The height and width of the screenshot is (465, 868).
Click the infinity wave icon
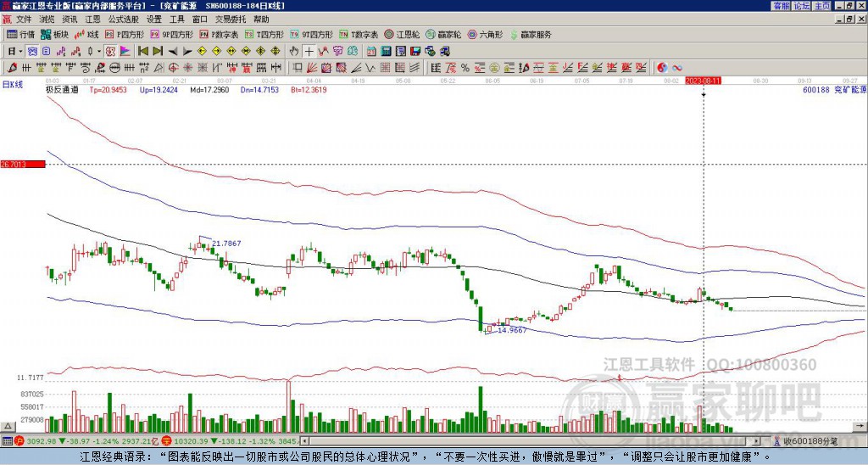coord(677,68)
